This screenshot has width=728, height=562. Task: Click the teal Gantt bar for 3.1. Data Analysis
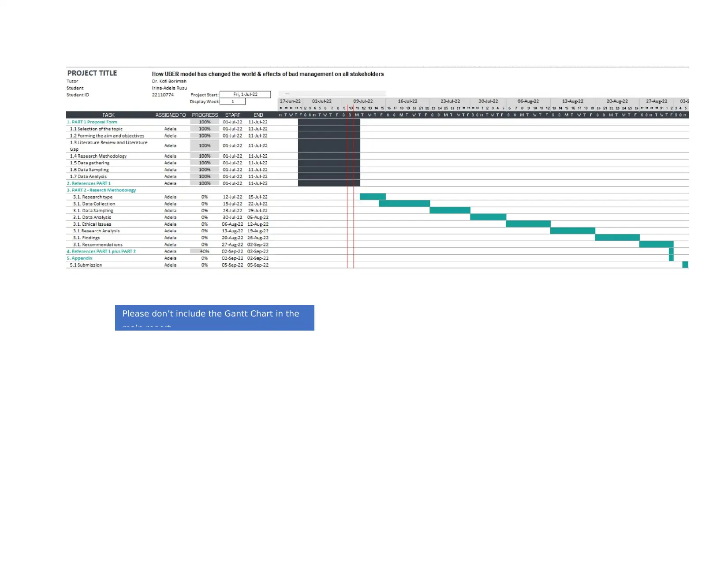tap(488, 217)
